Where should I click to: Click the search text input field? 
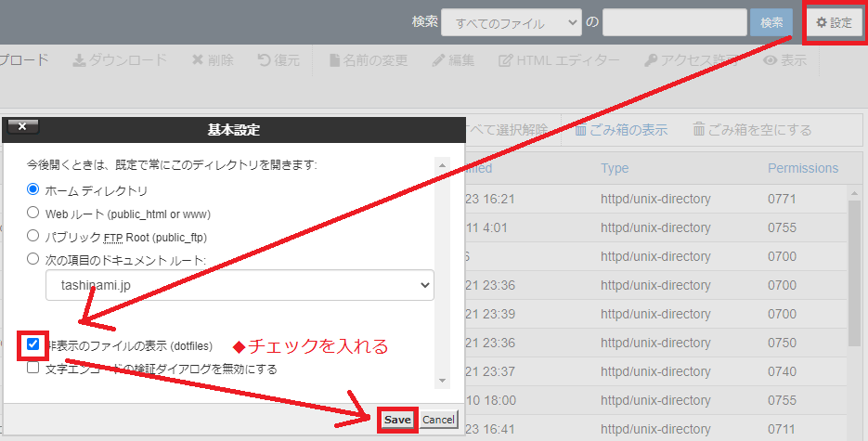coord(674,22)
